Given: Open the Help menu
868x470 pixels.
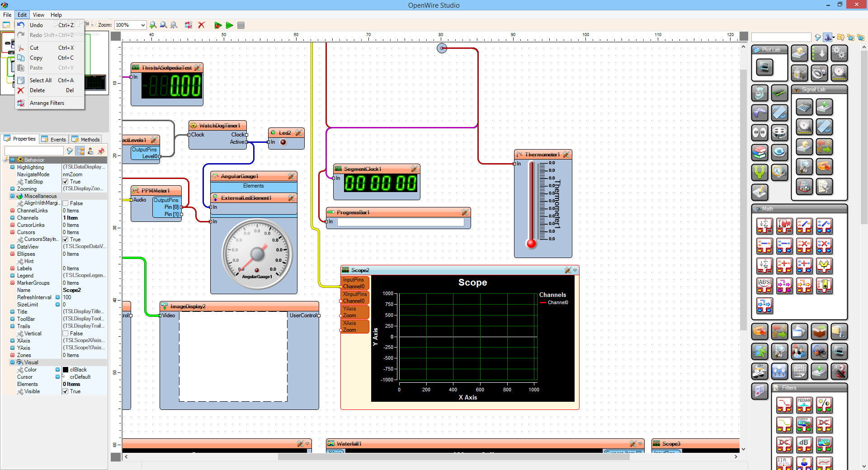Looking at the screenshot, I should pos(56,15).
